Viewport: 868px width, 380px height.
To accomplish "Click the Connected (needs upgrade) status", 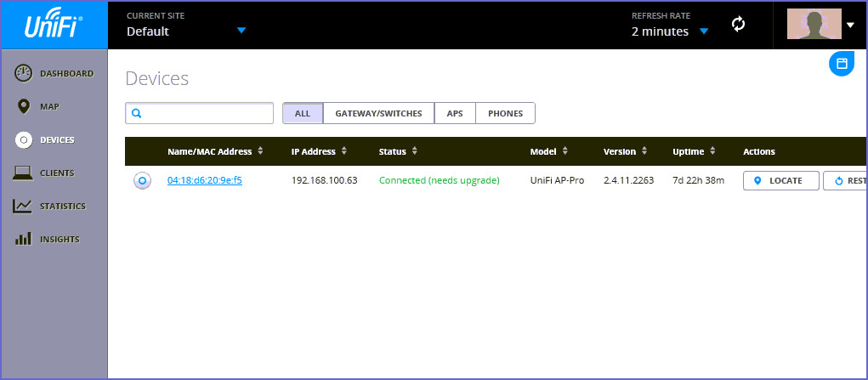I will pyautogui.click(x=440, y=180).
